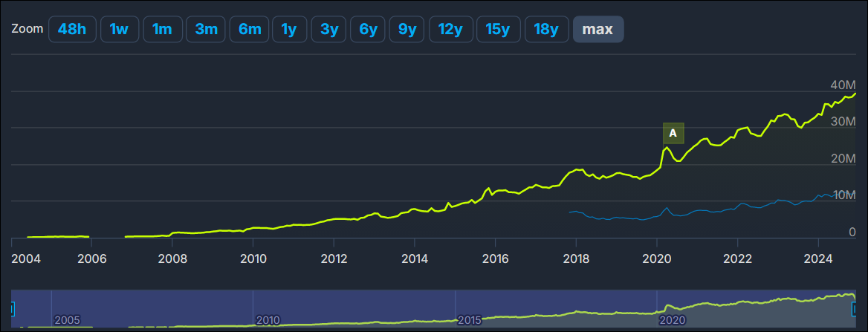868x332 pixels.
Task: Click the navigator near 2015 label
Action: tap(469, 320)
